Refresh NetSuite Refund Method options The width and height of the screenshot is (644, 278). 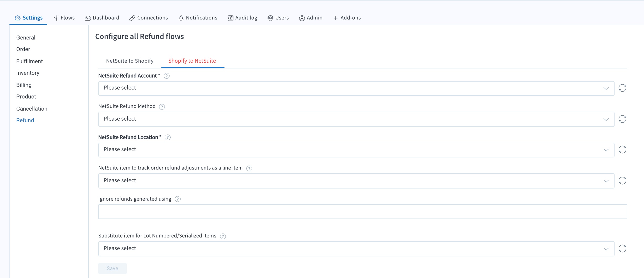(622, 119)
